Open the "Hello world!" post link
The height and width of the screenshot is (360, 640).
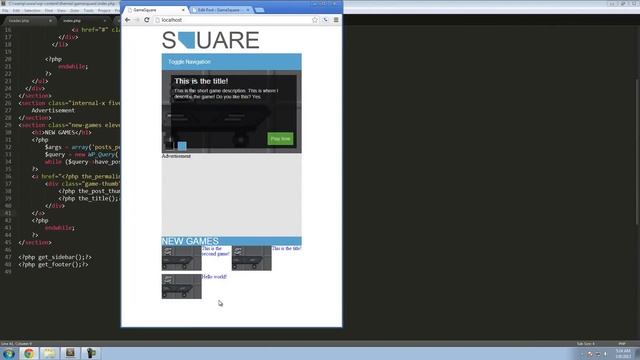pos(214,276)
